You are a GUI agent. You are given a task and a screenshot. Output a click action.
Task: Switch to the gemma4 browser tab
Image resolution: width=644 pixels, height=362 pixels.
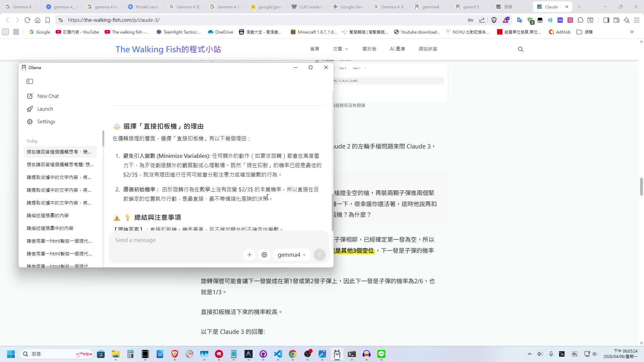(430, 7)
